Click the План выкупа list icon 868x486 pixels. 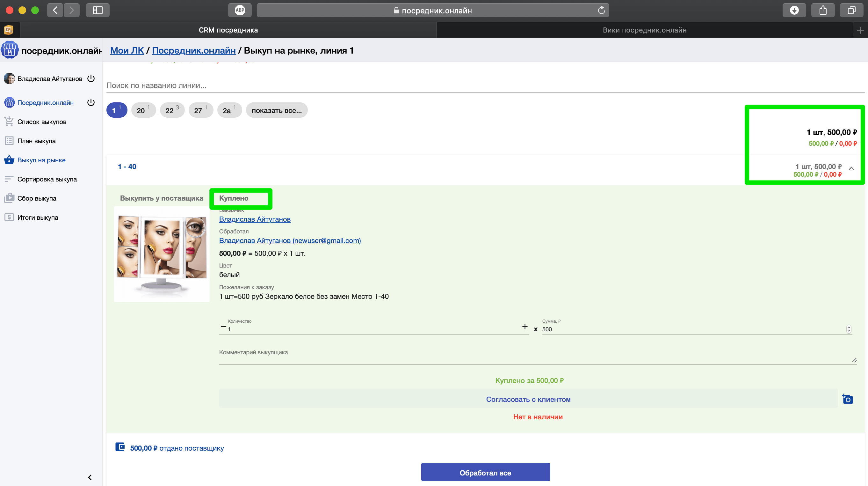point(9,141)
